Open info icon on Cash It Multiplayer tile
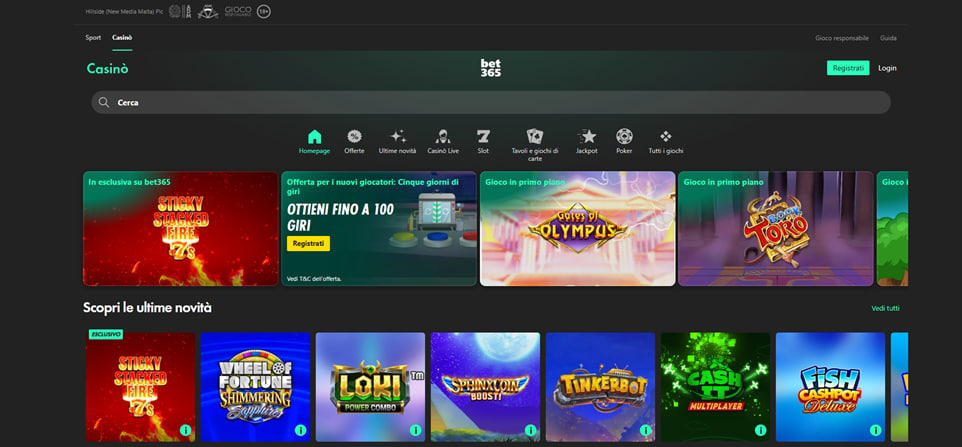Image resolution: width=962 pixels, height=447 pixels. click(760, 430)
